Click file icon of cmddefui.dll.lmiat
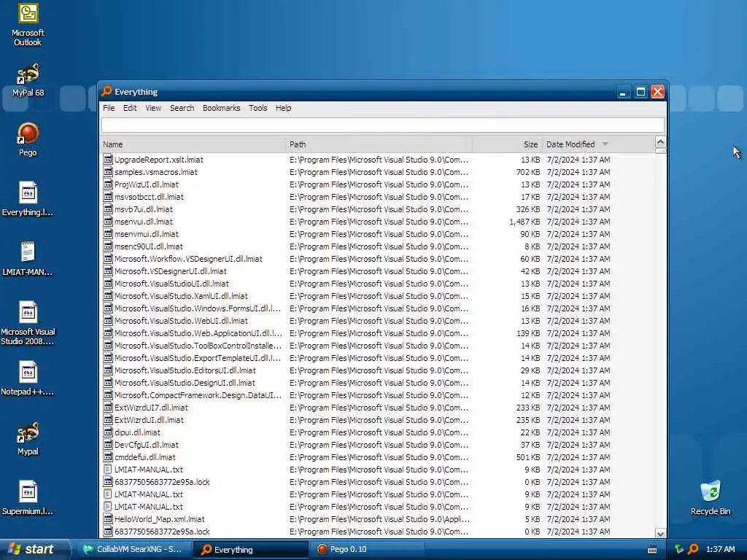Image resolution: width=747 pixels, height=560 pixels. tap(108, 457)
